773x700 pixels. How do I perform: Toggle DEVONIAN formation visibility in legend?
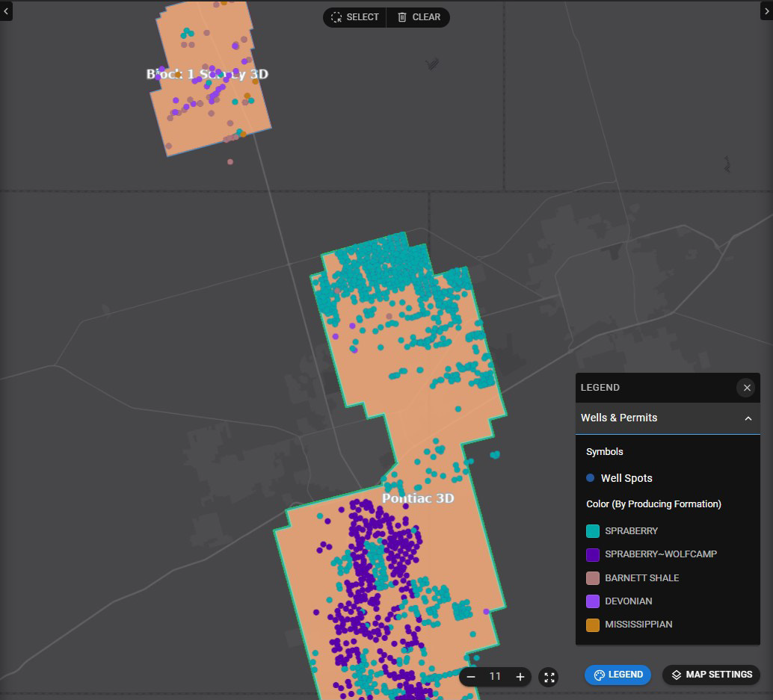[x=592, y=601]
